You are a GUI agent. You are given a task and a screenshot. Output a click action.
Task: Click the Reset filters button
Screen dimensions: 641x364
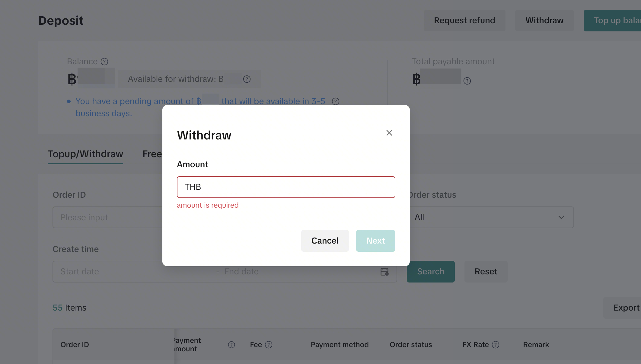pyautogui.click(x=486, y=272)
